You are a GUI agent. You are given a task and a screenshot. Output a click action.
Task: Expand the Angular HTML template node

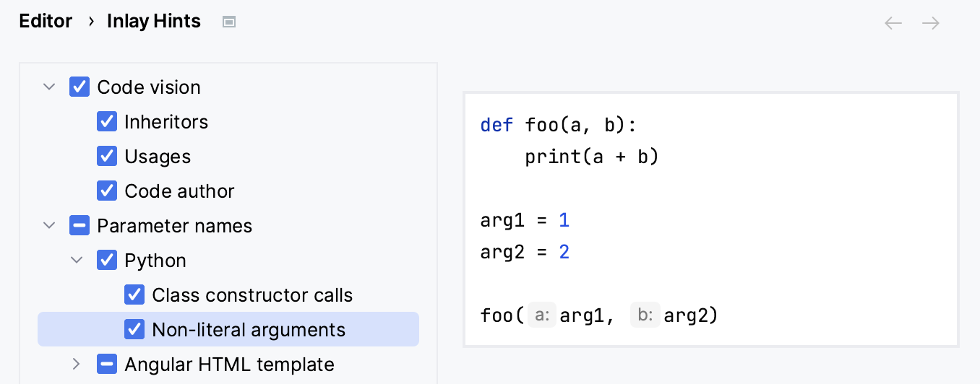click(x=77, y=365)
